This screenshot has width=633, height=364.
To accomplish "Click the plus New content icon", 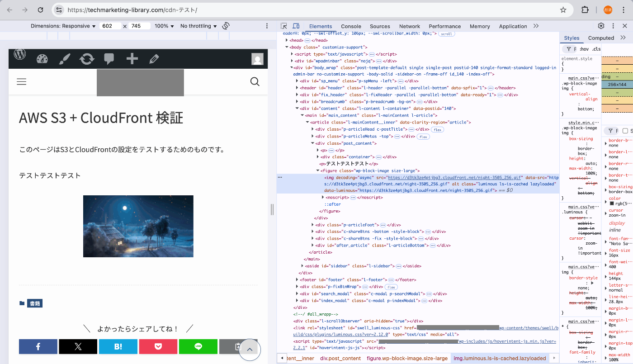I will tap(132, 59).
